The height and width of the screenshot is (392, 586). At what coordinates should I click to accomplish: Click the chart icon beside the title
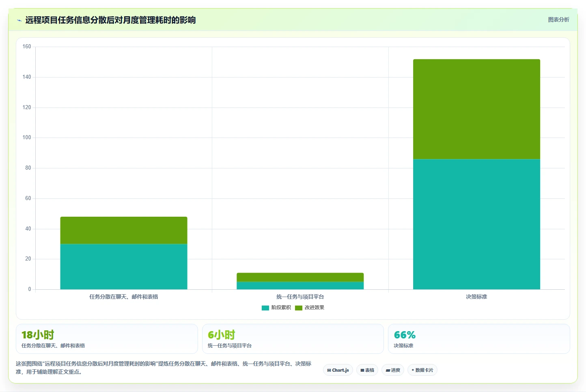tap(19, 20)
